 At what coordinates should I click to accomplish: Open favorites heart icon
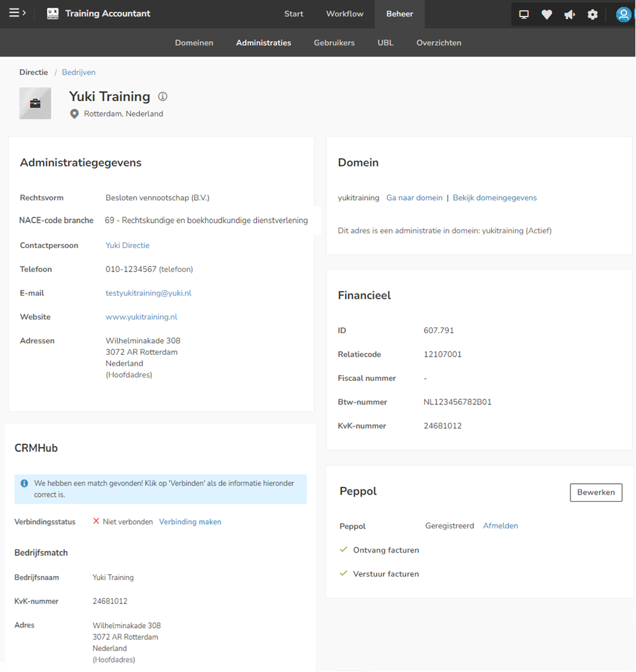point(546,15)
